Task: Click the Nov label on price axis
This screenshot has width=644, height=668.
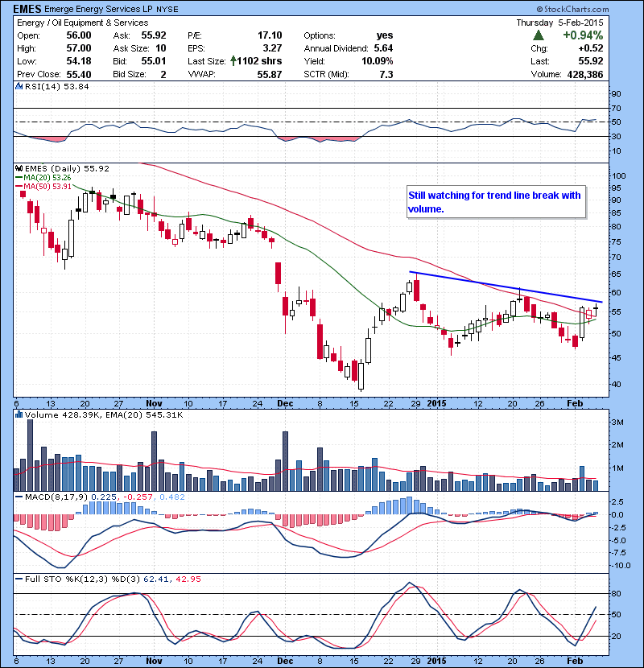Action: 154,403
